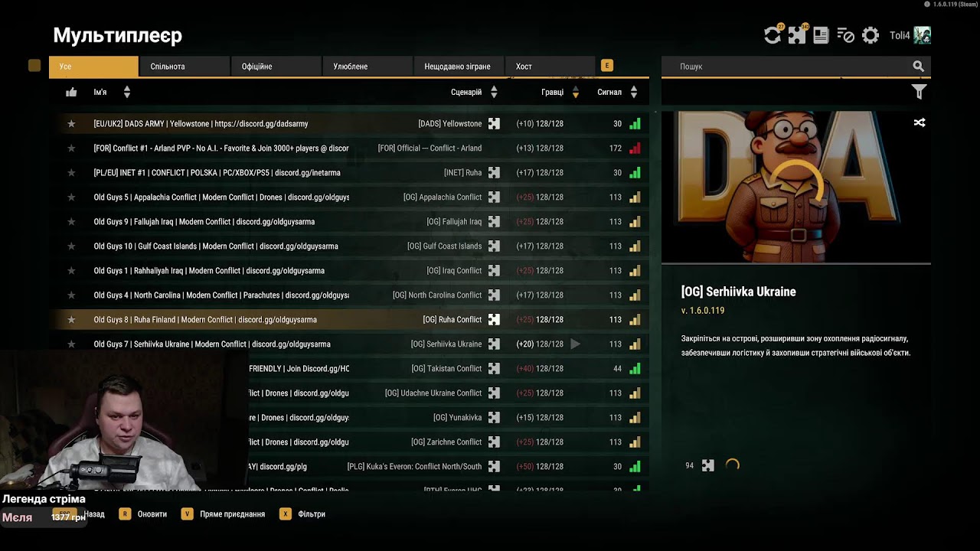The image size is (980, 551).
Task: Toggle favorite star for INET #1 POLSKA server
Action: coord(71,173)
